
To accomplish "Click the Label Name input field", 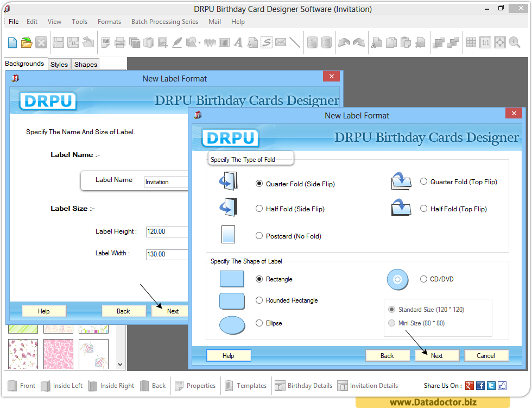I will pyautogui.click(x=166, y=182).
